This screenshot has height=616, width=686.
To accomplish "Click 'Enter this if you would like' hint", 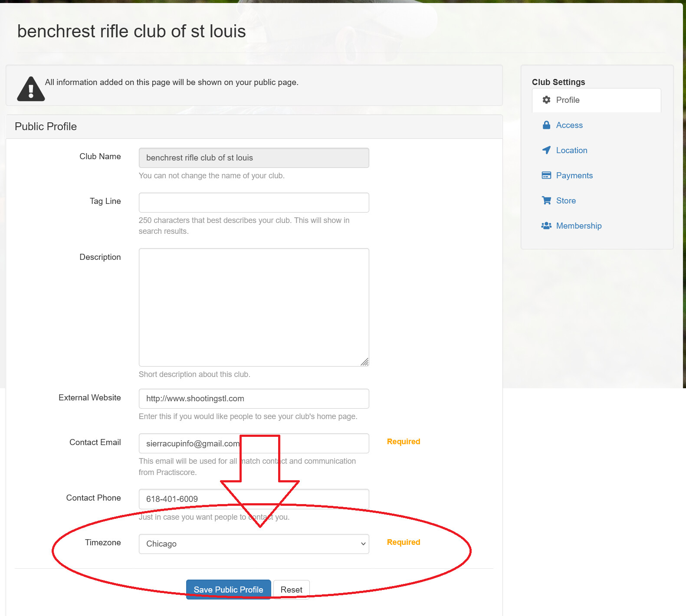I will tap(248, 416).
